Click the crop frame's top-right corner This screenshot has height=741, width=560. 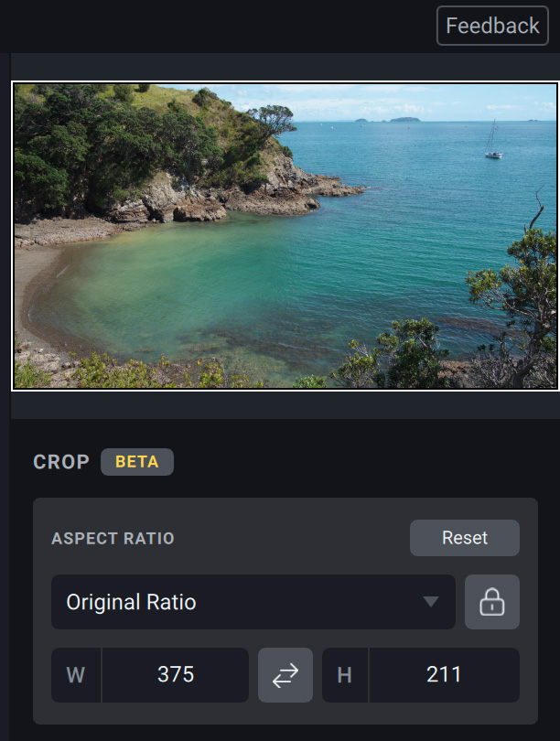tap(556, 84)
